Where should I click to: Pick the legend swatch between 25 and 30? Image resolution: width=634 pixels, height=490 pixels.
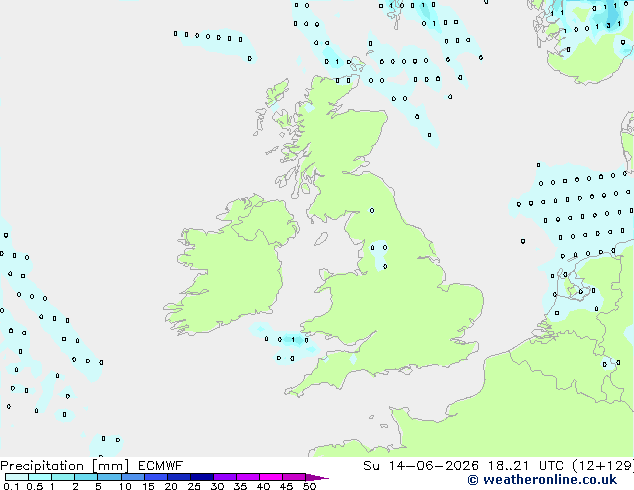[x=202, y=477]
